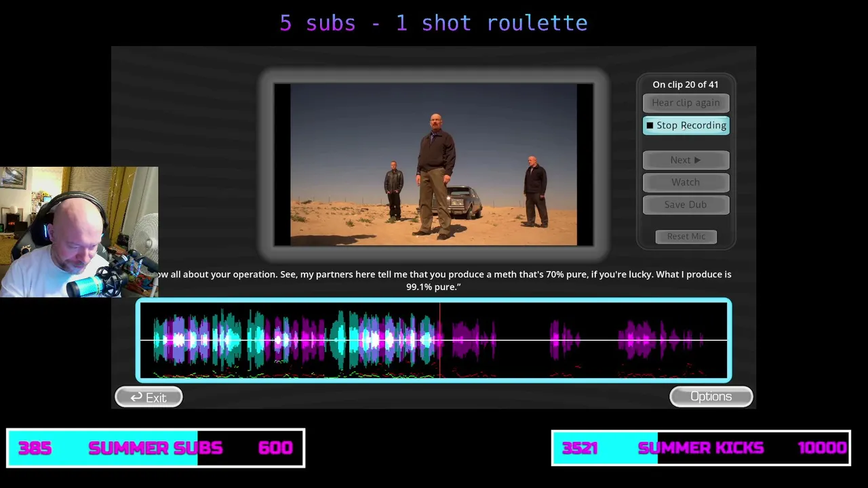Click the '3521' kicks count
The width and height of the screenshot is (868, 488).
pyautogui.click(x=580, y=448)
